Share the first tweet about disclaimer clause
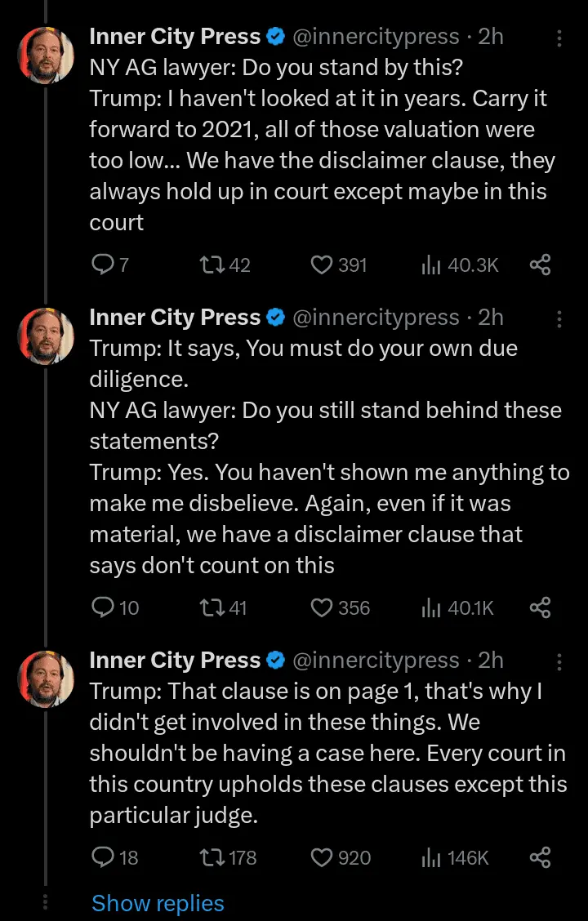This screenshot has height=921, width=588. coord(540,265)
